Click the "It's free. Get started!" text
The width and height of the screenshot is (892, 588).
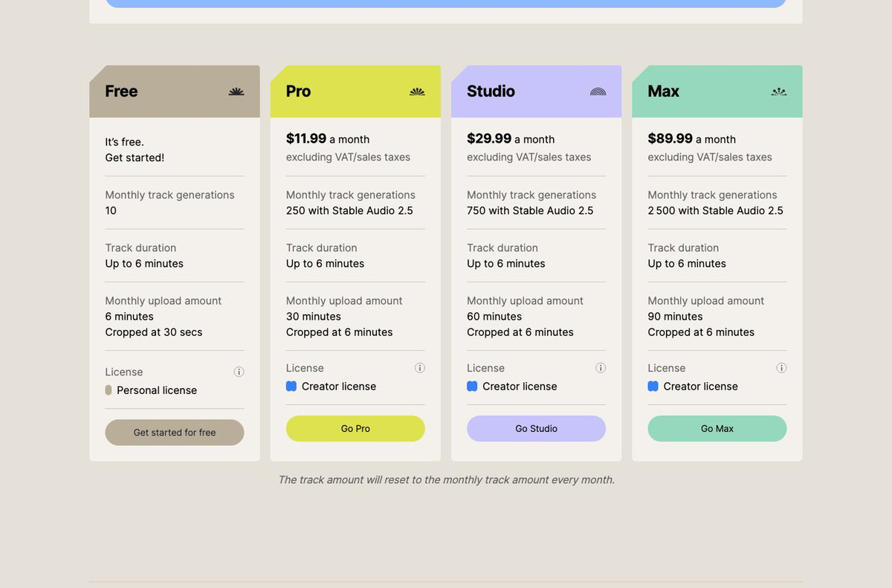point(135,149)
